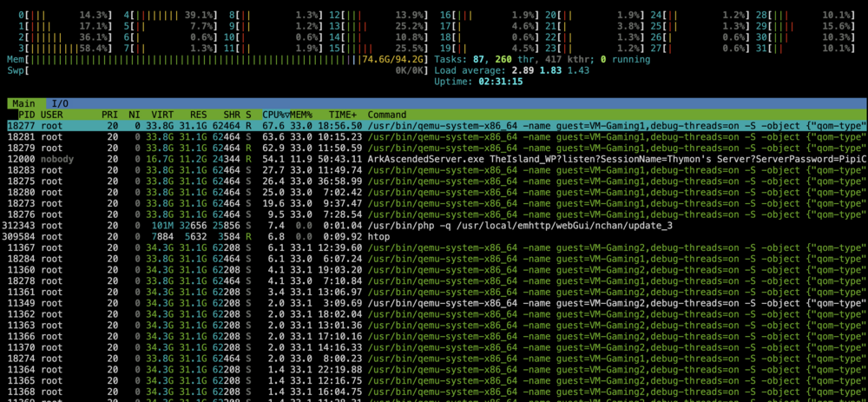Image resolution: width=868 pixels, height=402 pixels.
Task: Click the Mem meter showing 74.6G/94.2G
Action: pos(218,59)
